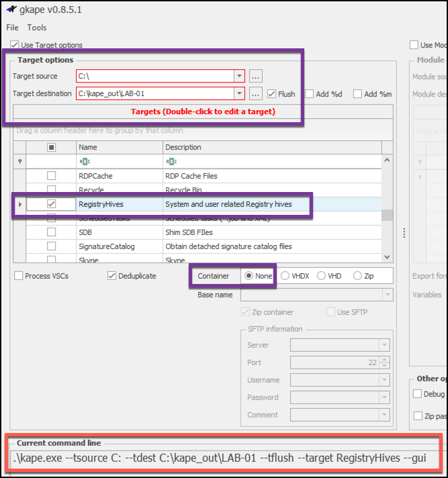The width and height of the screenshot is (448, 478).
Task: Select the None container radio button
Action: (249, 276)
